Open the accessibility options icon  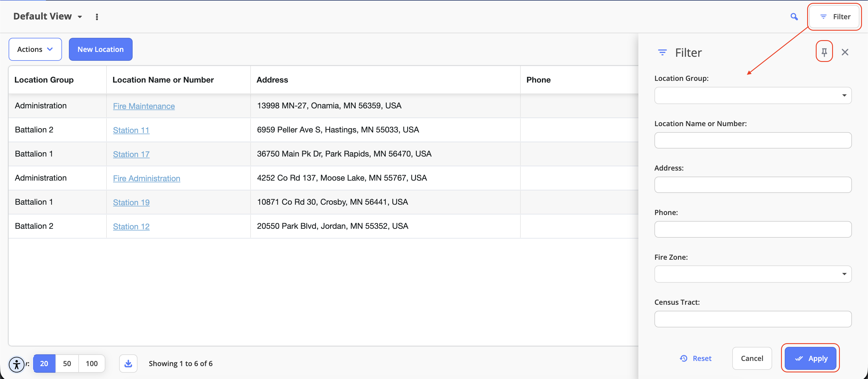point(17,364)
